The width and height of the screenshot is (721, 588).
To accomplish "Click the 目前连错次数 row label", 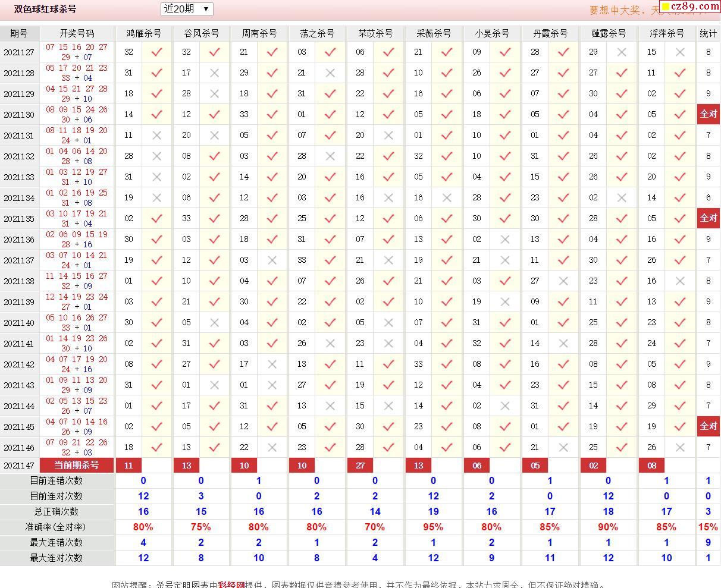I will pyautogui.click(x=57, y=481).
